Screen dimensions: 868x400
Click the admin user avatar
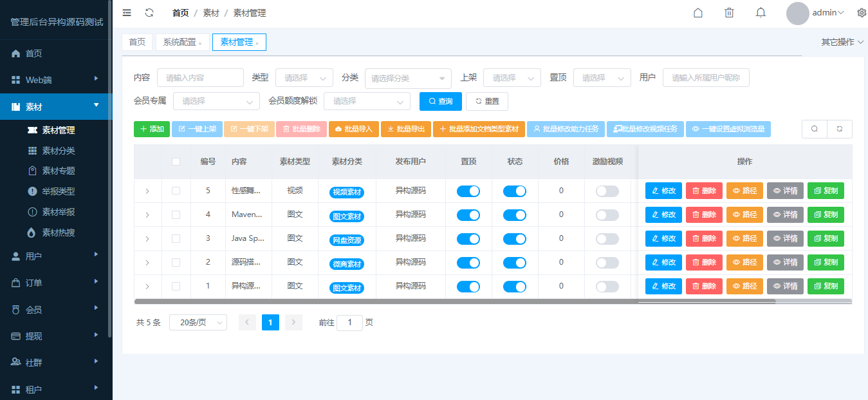coord(797,12)
